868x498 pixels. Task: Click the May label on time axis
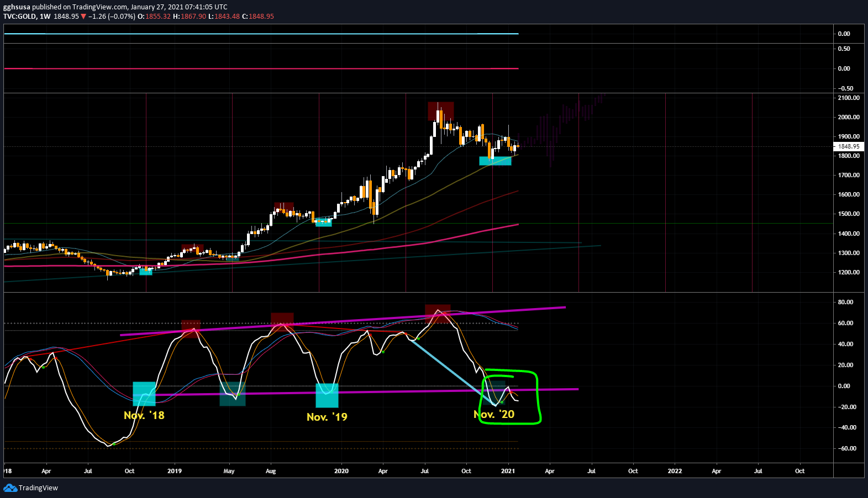[x=229, y=471]
